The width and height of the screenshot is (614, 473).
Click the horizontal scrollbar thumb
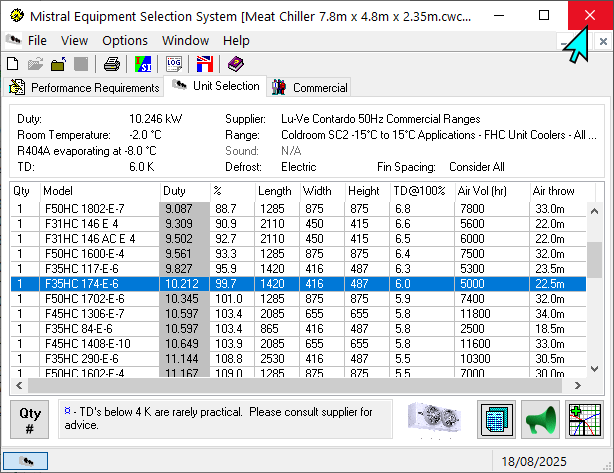[294, 385]
